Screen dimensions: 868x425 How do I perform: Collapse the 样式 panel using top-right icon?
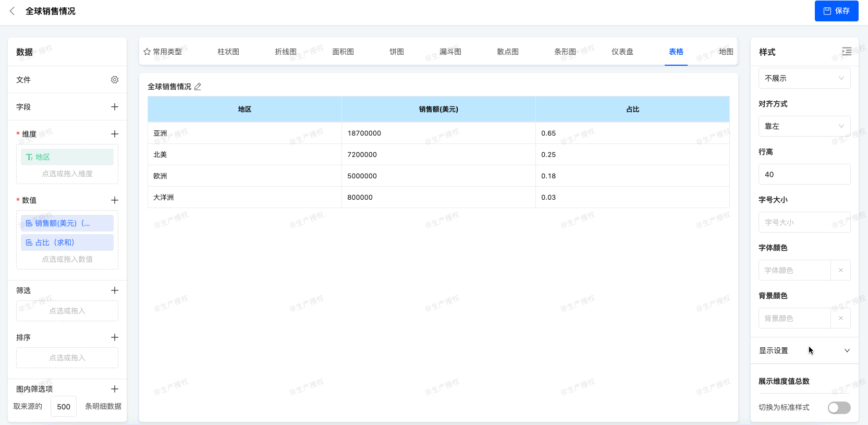(847, 51)
